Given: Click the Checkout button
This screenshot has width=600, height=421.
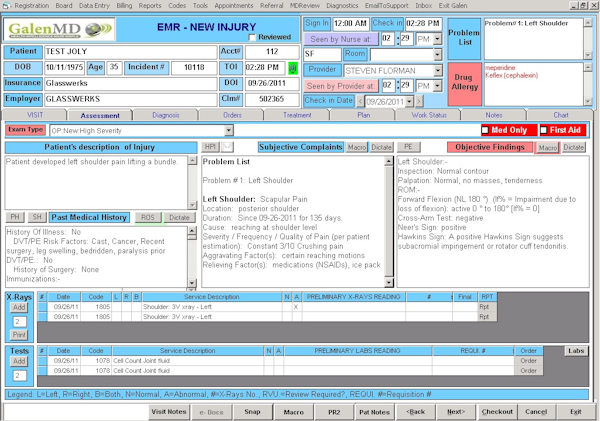Looking at the screenshot, I should (x=497, y=411).
